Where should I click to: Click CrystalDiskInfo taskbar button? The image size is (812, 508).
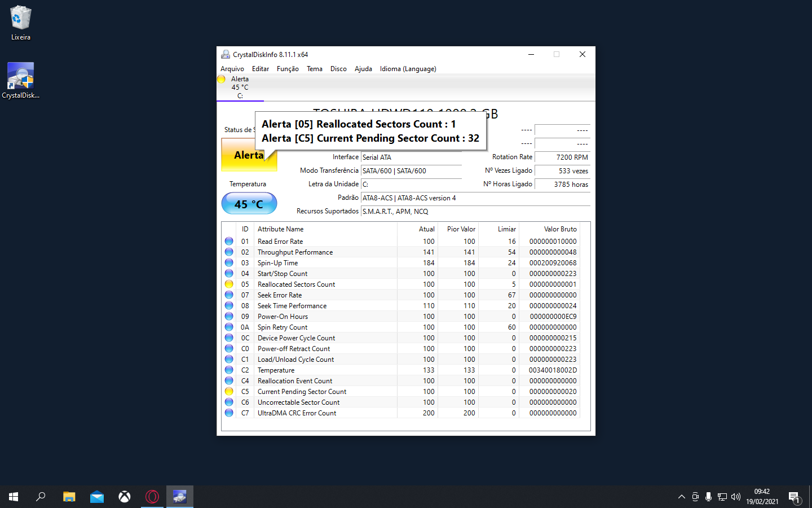(x=180, y=497)
